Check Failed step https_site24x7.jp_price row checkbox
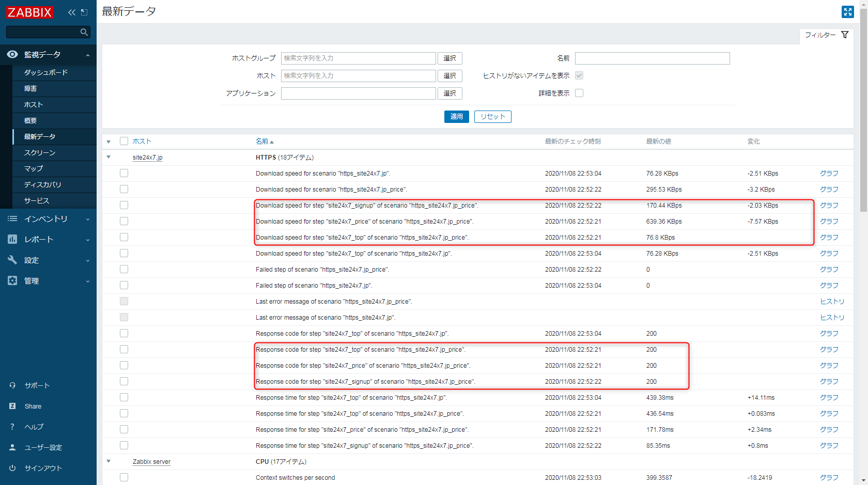Viewport: 868px width, 485px height. (124, 269)
